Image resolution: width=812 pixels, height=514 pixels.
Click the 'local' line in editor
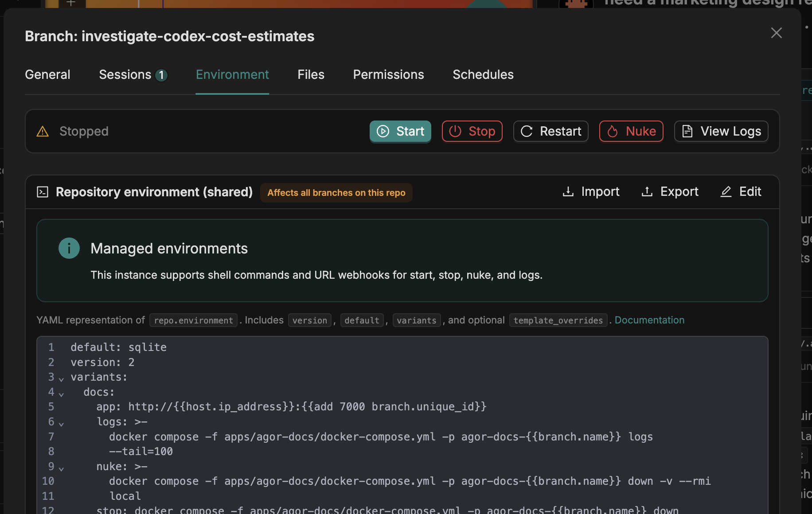coord(125,496)
